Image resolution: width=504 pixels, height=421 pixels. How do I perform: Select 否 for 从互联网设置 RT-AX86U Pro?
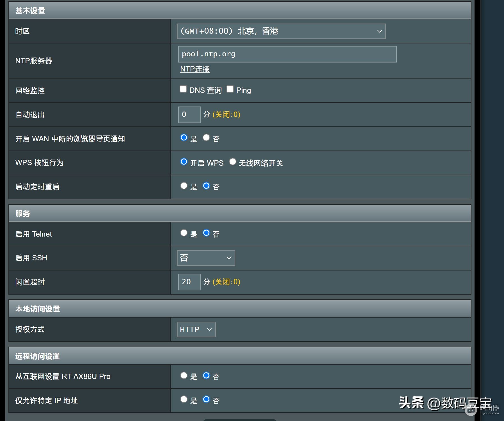[206, 376]
